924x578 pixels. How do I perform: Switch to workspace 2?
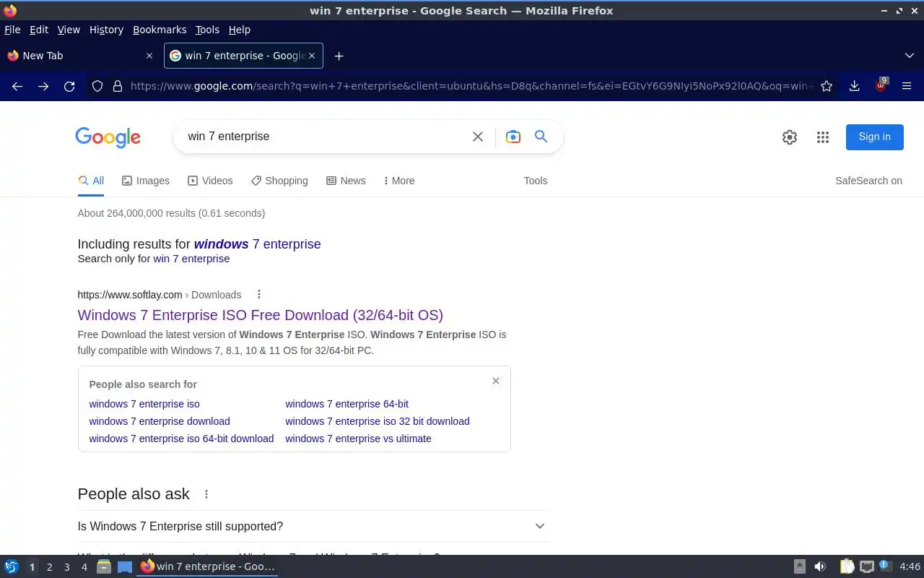tap(49, 567)
